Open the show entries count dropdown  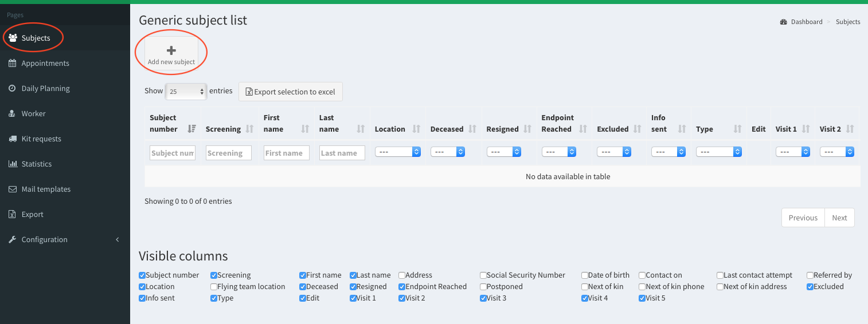pyautogui.click(x=185, y=92)
